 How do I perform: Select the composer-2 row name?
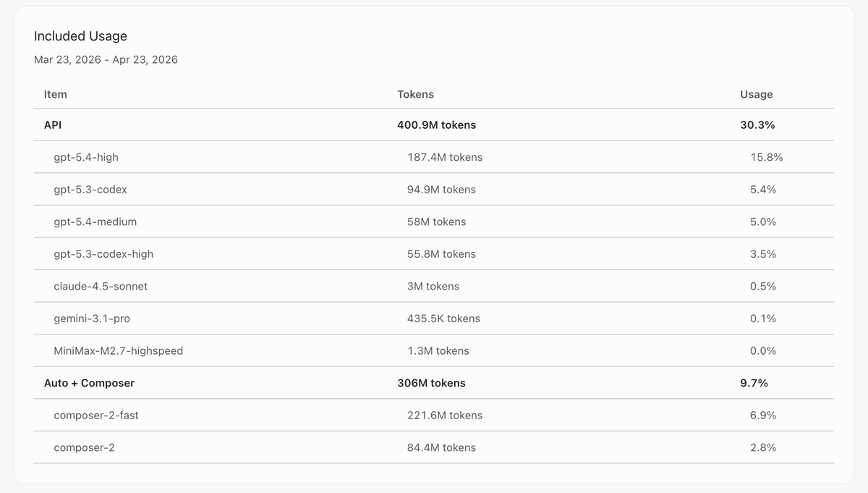pos(84,447)
